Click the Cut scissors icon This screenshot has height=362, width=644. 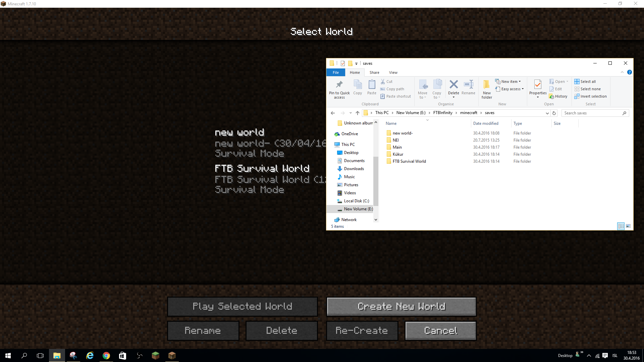point(383,82)
